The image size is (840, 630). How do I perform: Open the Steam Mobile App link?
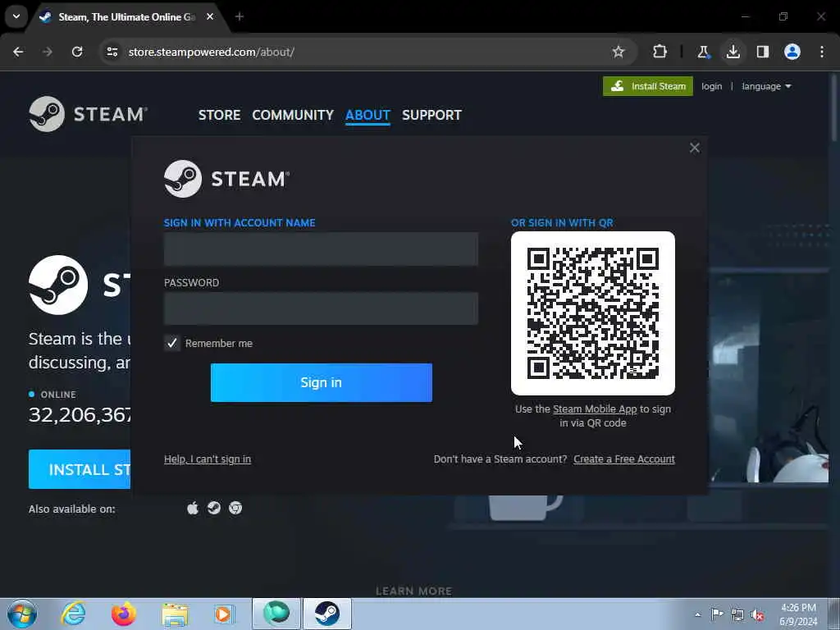tap(595, 409)
